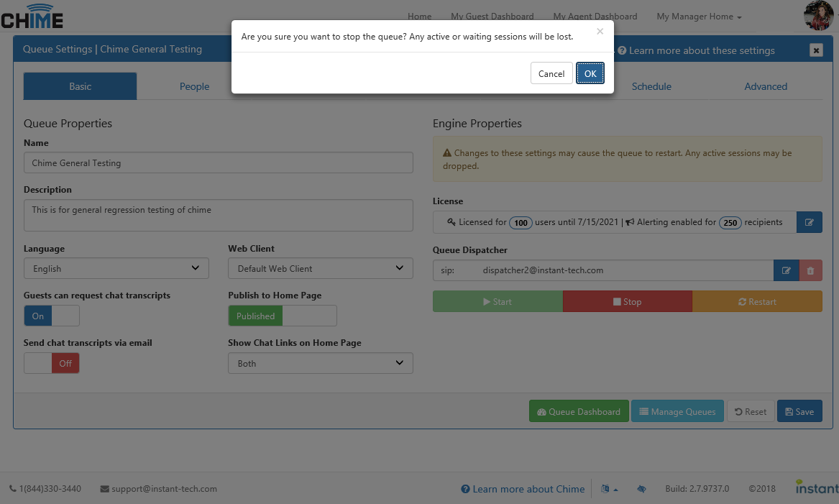Image resolution: width=839 pixels, height=504 pixels.
Task: Click the orange Restart queue button
Action: [757, 301]
